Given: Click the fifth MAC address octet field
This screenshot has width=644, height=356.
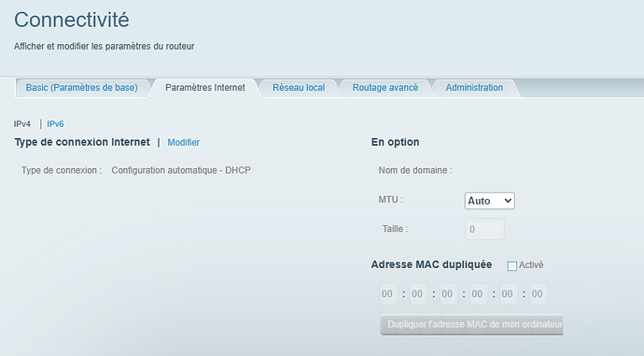Looking at the screenshot, I should pos(509,293).
